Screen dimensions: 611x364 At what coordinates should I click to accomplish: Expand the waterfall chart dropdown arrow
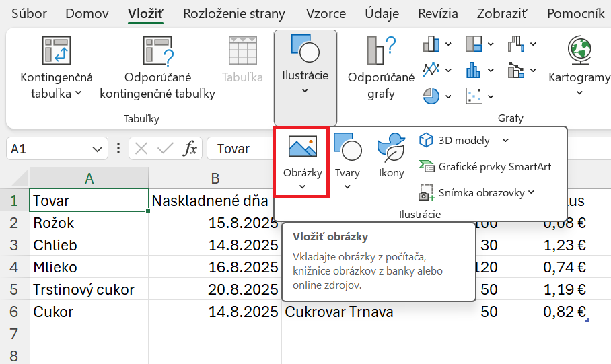pyautogui.click(x=533, y=44)
